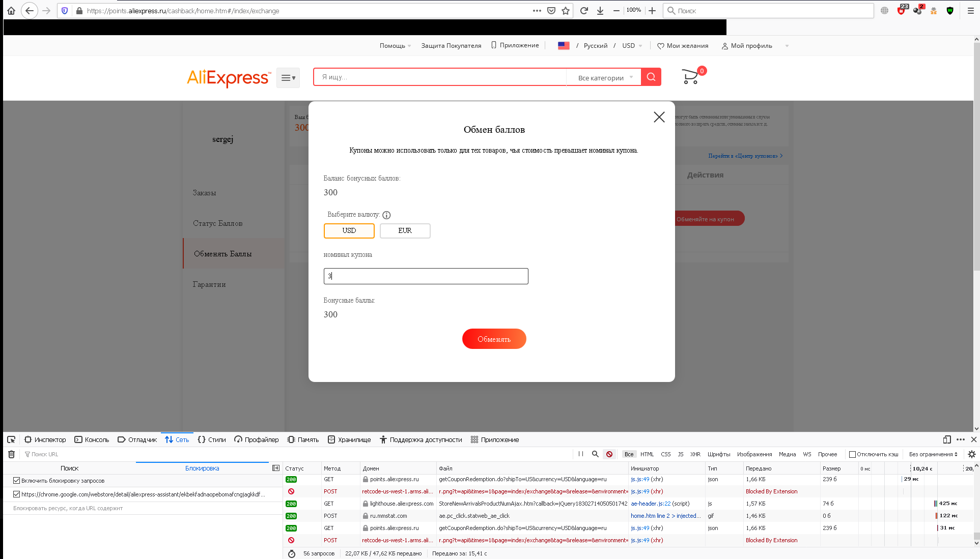
Task: Open the USD currency dropdown in top bar
Action: pos(632,46)
